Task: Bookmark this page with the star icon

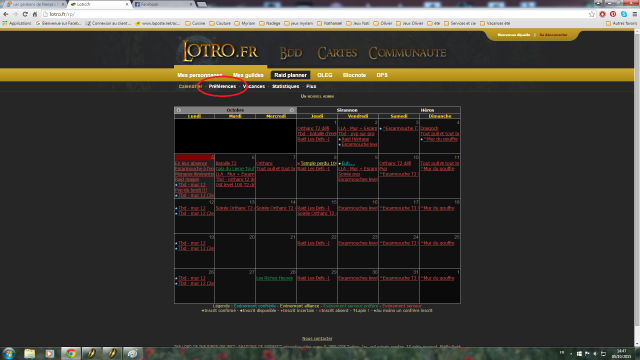Action: tap(592, 14)
